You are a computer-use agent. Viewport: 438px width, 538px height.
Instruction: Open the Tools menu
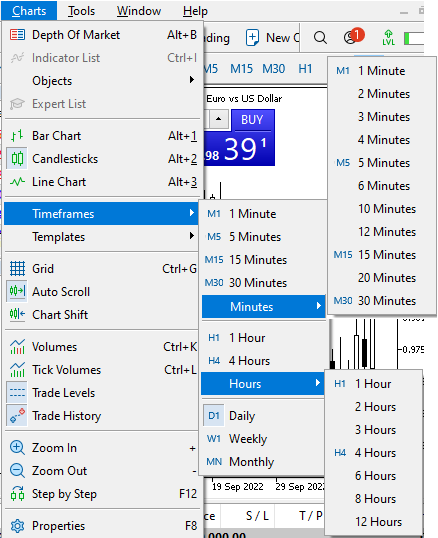[81, 11]
